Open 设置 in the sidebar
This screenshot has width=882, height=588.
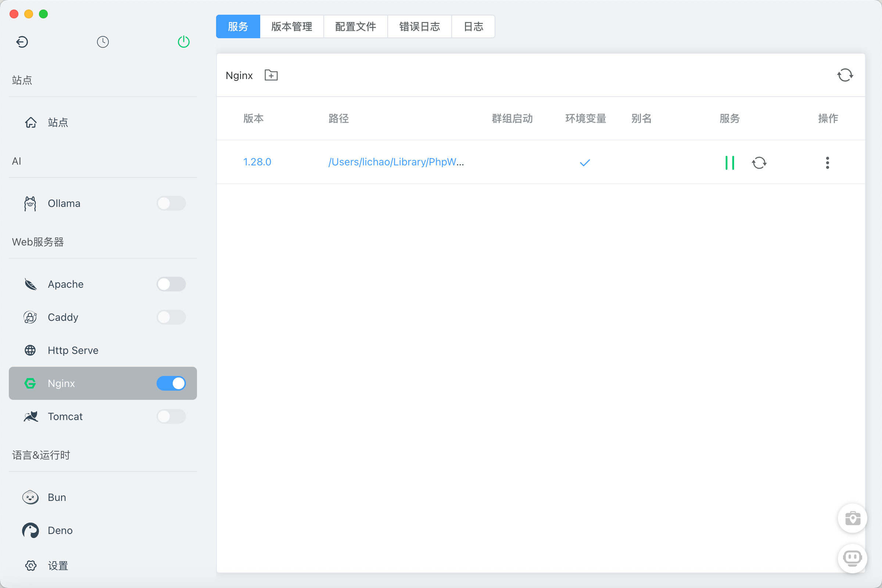pos(103,566)
